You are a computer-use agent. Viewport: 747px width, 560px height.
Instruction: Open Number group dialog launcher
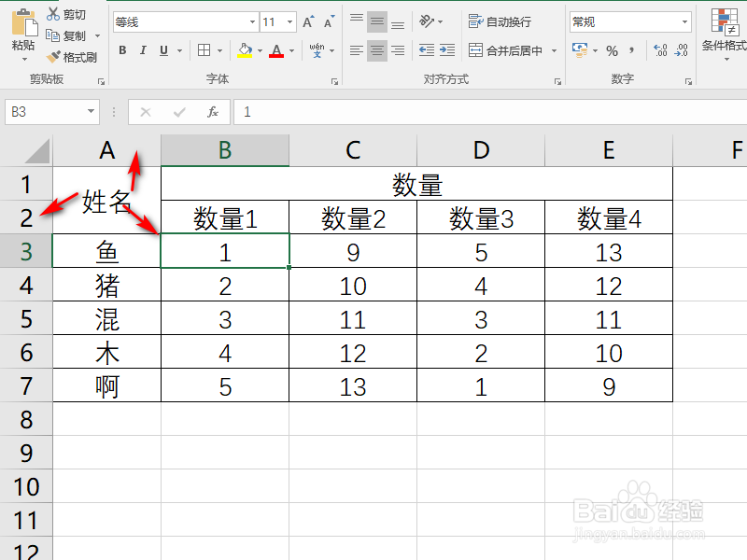click(x=688, y=82)
